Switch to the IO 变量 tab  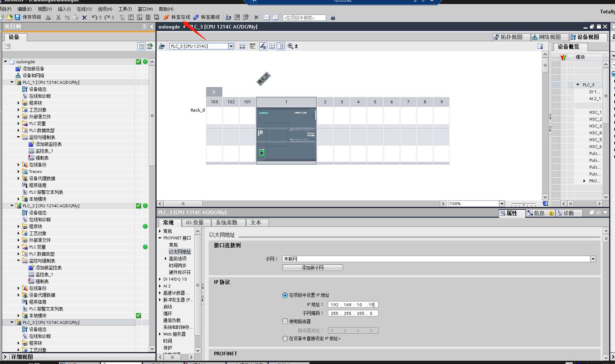[195, 223]
